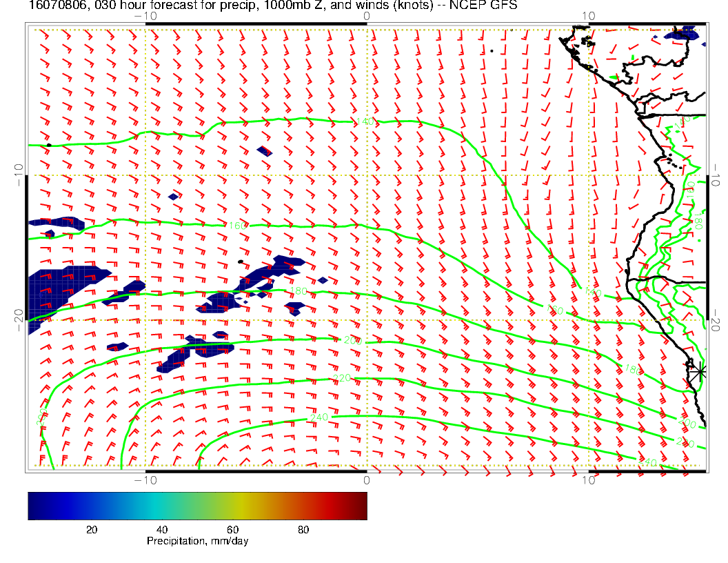
Task: Click the "Precipitation, mm/day" colorbar caption
Action: 197,542
